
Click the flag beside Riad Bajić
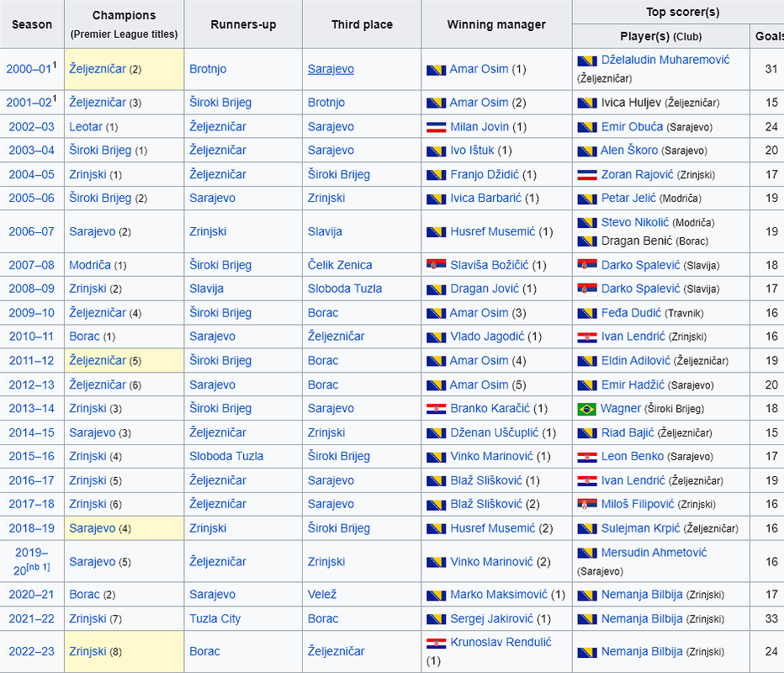pos(587,433)
